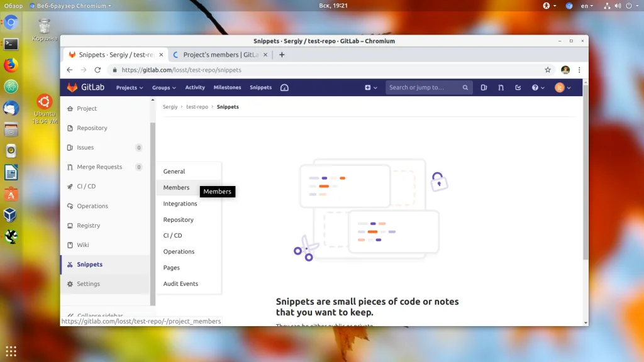Open Обзор activities overview

point(14,6)
